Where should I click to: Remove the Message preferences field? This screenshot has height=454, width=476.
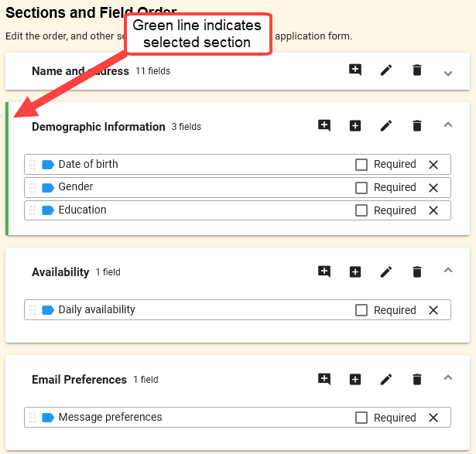(x=433, y=418)
